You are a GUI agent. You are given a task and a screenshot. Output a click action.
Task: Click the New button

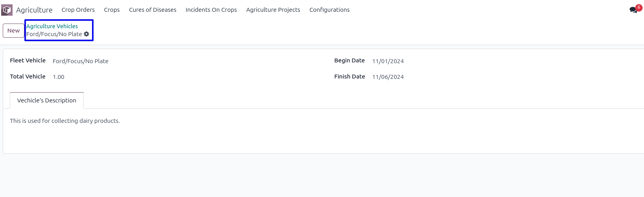click(x=13, y=31)
